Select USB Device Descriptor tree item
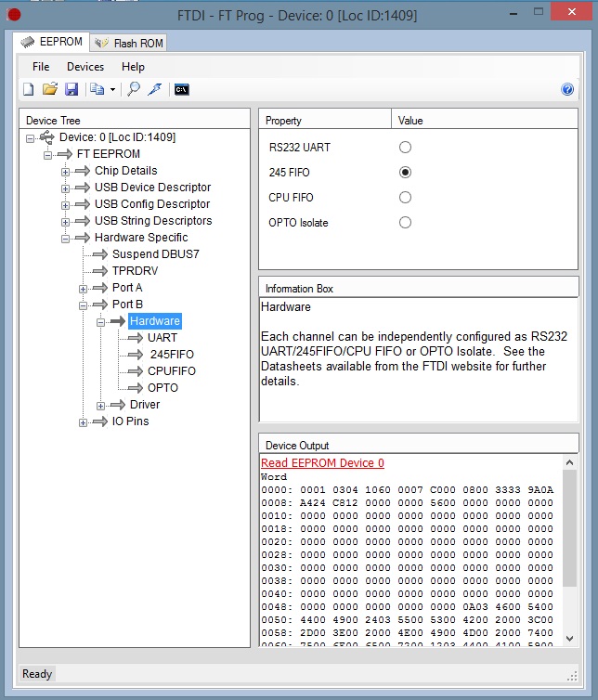The width and height of the screenshot is (598, 700). click(x=152, y=187)
